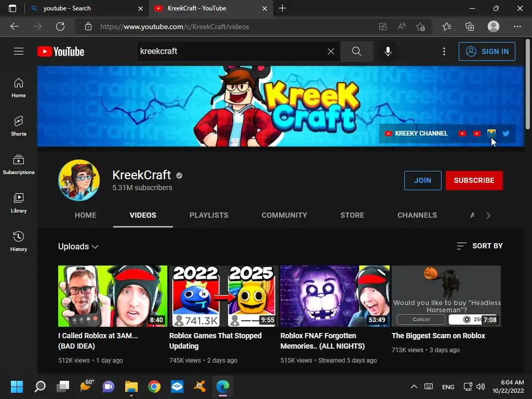Launch Google Chrome from the taskbar
Screen dimensions: 532x399
click(x=154, y=386)
